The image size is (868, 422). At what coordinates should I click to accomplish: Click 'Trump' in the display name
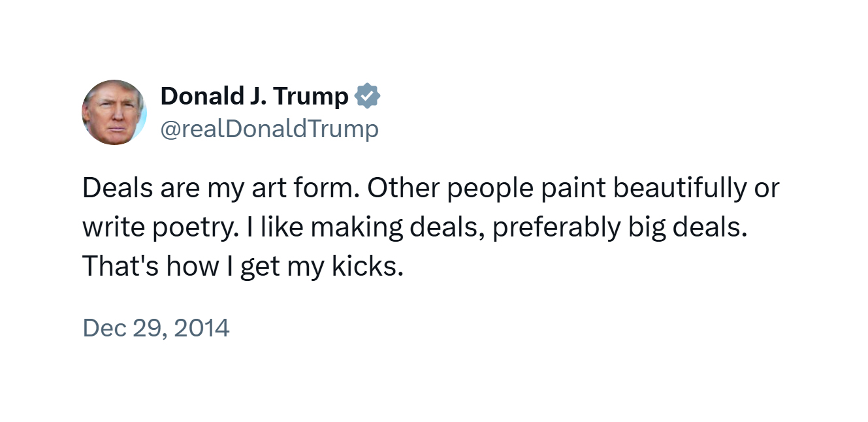pos(311,97)
